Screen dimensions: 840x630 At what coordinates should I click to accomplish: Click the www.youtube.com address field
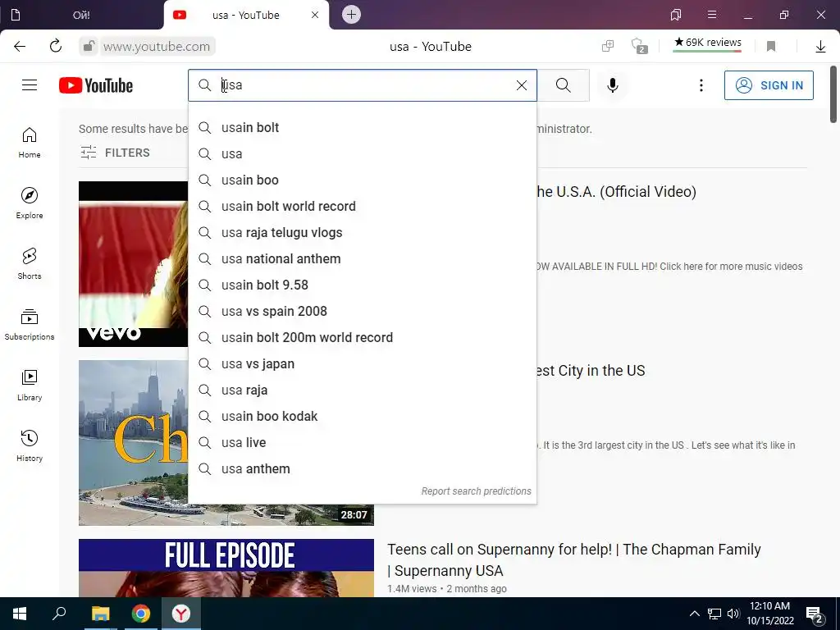point(157,47)
